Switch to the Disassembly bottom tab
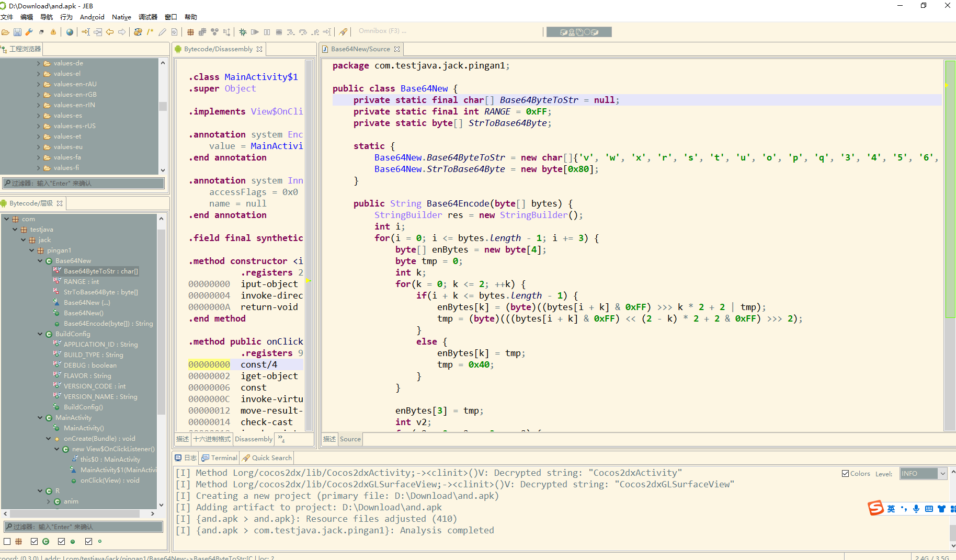The image size is (956, 560). (254, 439)
